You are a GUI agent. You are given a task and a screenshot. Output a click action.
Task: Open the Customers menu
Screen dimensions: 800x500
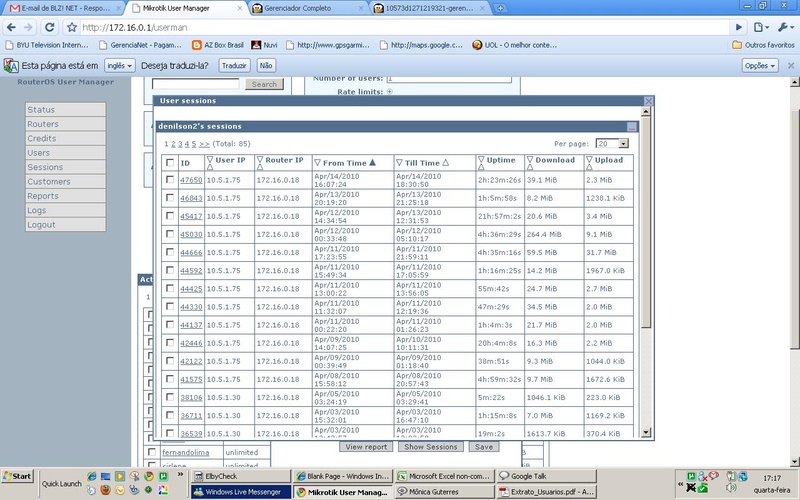click(x=66, y=181)
